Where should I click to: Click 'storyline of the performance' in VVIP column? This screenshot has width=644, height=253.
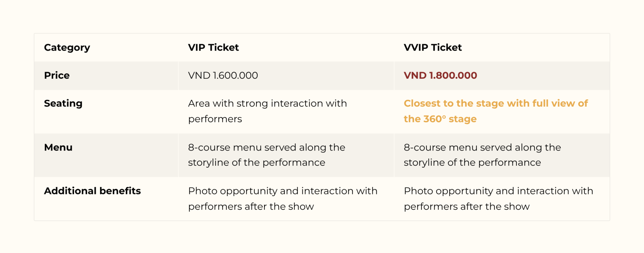pos(472,162)
